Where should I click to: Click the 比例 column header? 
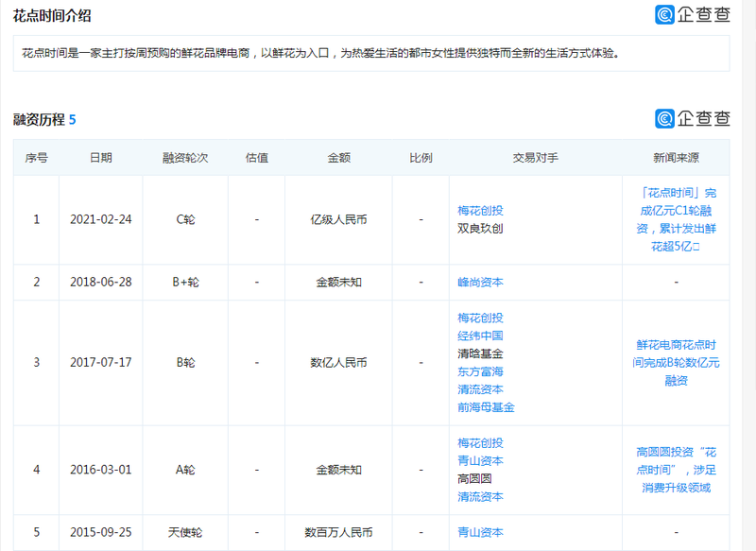coord(421,158)
